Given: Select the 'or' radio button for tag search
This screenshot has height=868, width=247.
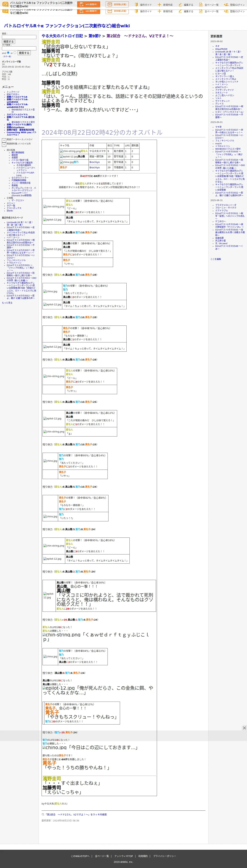Looking at the screenshot, I should pos(15,53).
